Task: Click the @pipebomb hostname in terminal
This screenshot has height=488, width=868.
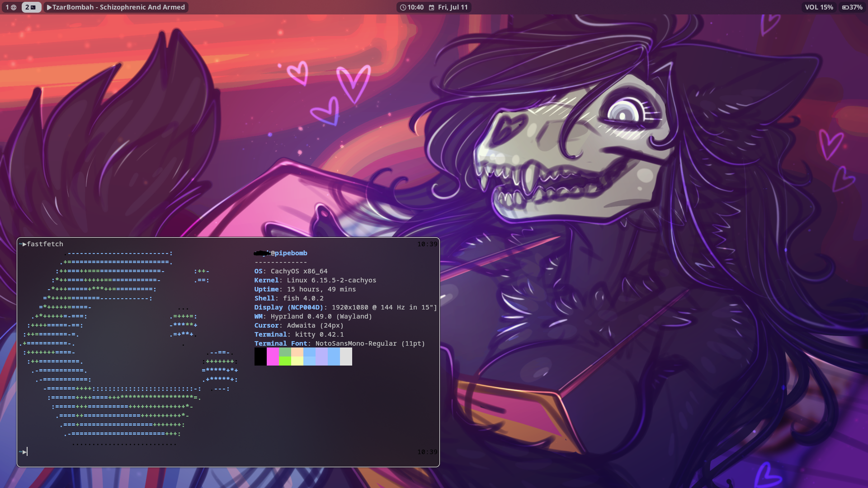Action: pyautogui.click(x=289, y=253)
